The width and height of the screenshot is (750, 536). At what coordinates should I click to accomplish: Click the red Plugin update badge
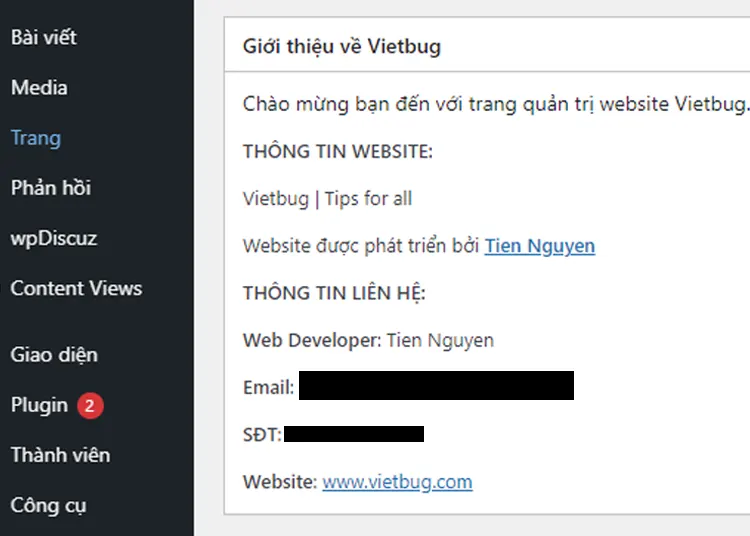point(90,406)
